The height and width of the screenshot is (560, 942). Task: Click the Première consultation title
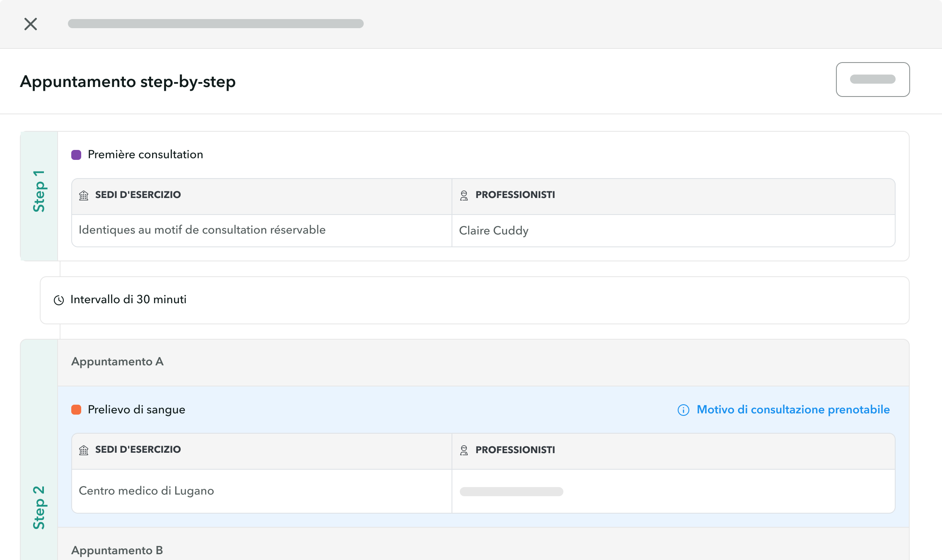pos(145,154)
